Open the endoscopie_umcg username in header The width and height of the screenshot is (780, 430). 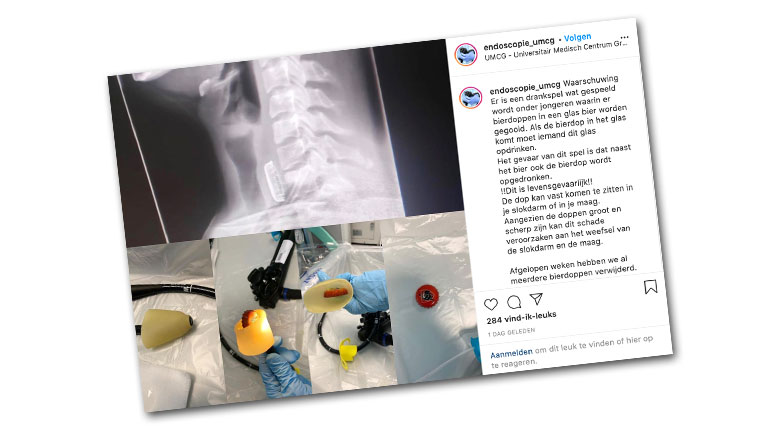(x=519, y=44)
